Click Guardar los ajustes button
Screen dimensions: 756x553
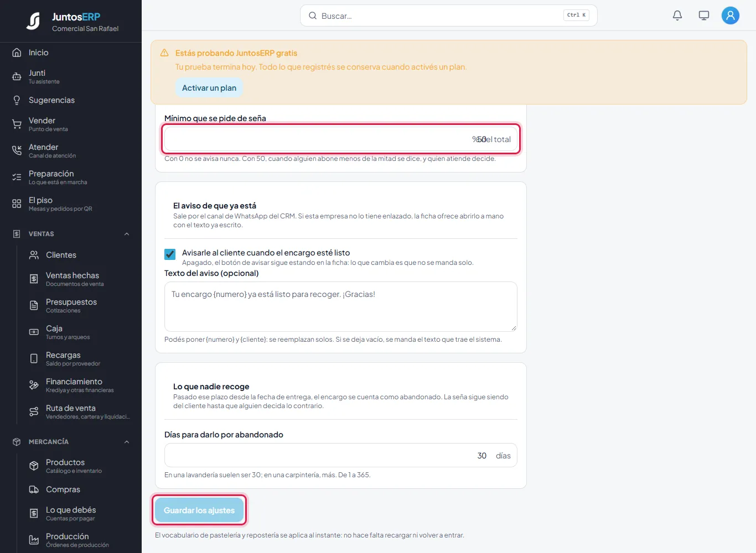coord(199,510)
